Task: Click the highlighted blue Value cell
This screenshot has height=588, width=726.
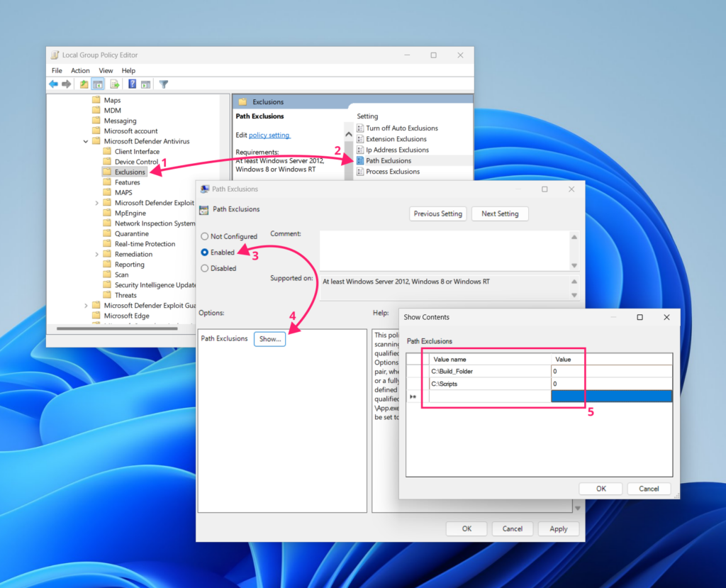Action: 611,396
